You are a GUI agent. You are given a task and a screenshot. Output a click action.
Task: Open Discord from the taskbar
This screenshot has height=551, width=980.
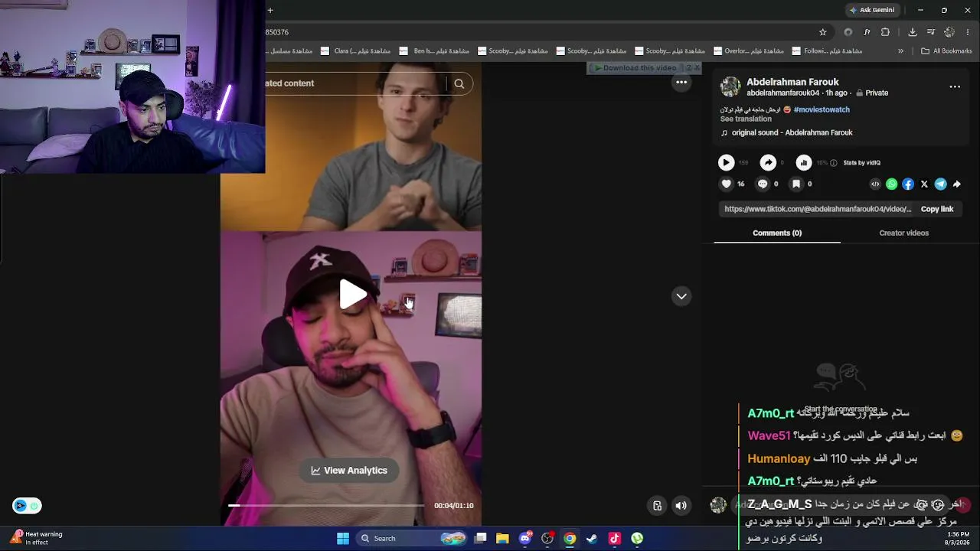525,538
